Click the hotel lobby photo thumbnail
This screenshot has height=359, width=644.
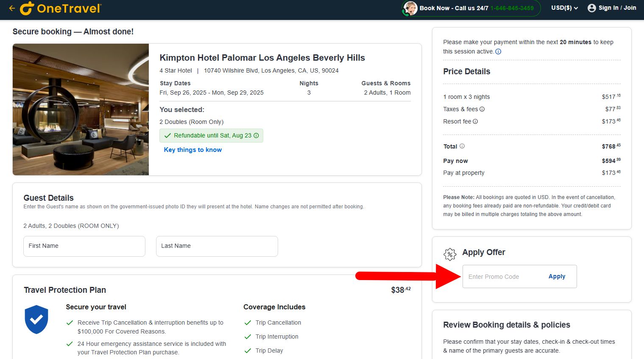(81, 109)
